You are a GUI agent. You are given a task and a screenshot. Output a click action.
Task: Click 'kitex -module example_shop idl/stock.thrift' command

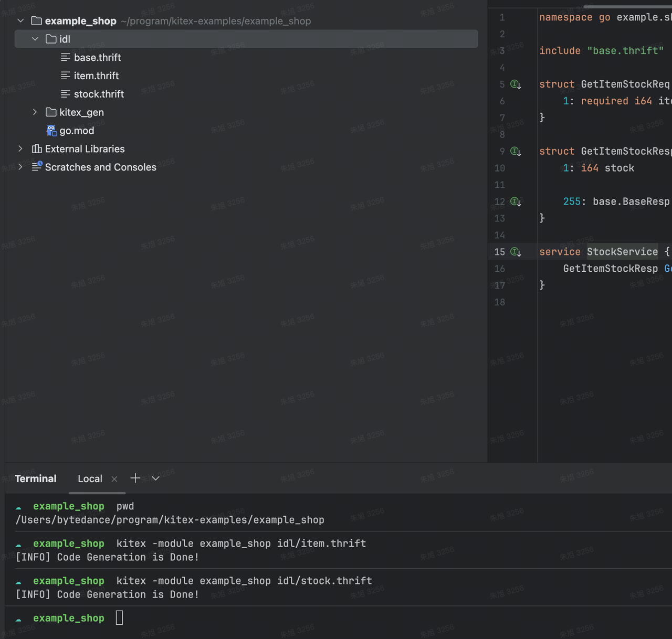(x=244, y=581)
